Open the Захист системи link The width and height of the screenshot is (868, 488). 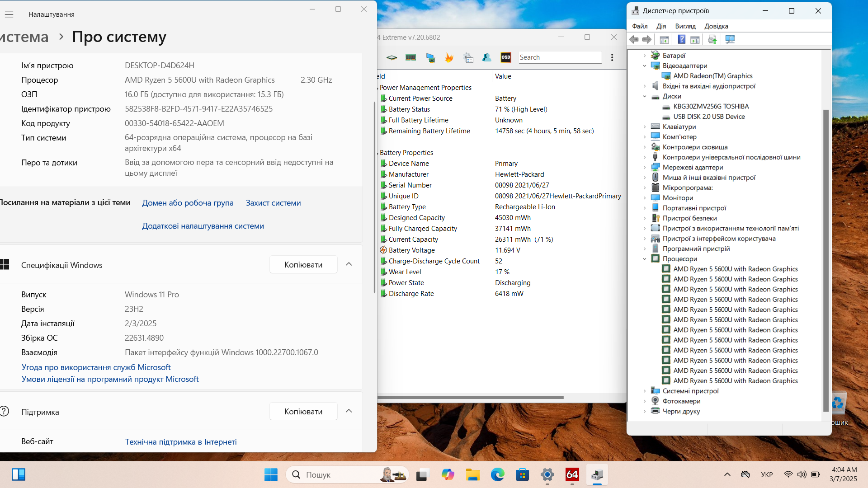point(273,203)
